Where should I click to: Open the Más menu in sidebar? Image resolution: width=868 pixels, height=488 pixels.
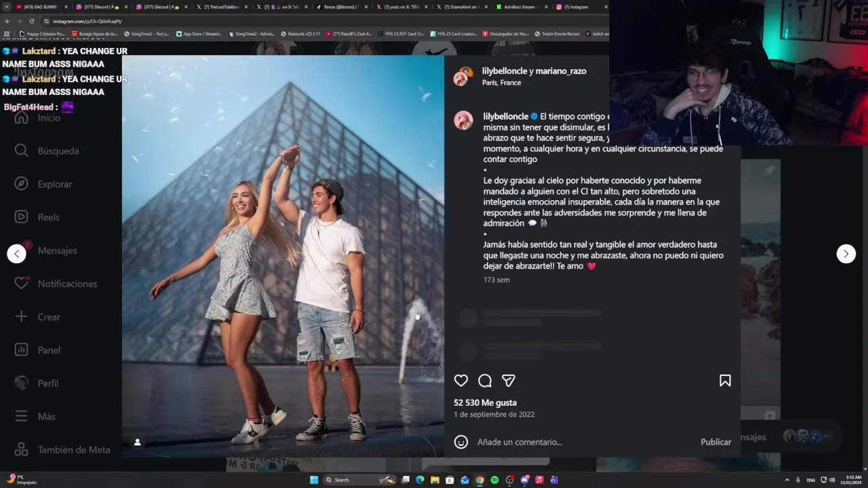click(x=35, y=416)
